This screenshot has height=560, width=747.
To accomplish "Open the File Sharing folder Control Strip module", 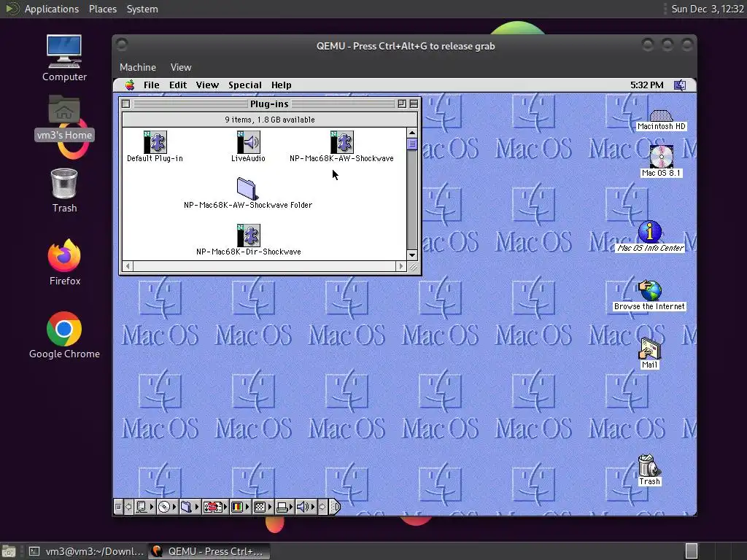I will (187, 507).
